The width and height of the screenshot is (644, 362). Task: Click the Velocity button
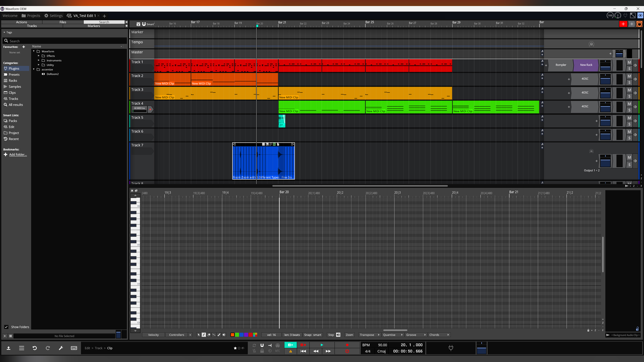coord(153,335)
